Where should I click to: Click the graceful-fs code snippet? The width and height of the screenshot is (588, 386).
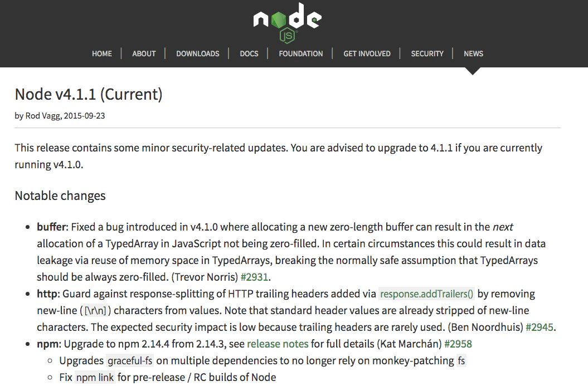[x=130, y=361]
